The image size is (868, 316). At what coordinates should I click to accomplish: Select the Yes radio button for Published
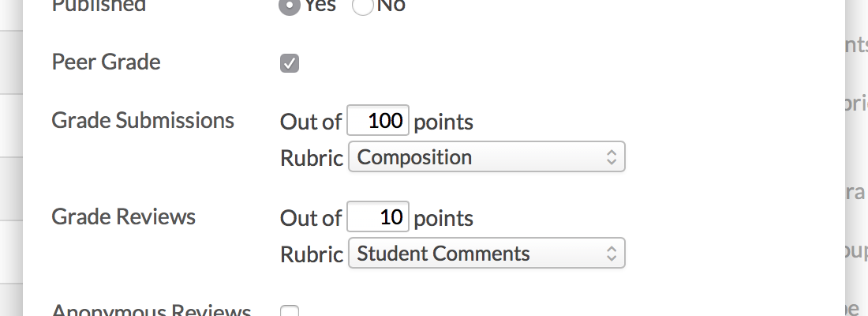click(289, 5)
